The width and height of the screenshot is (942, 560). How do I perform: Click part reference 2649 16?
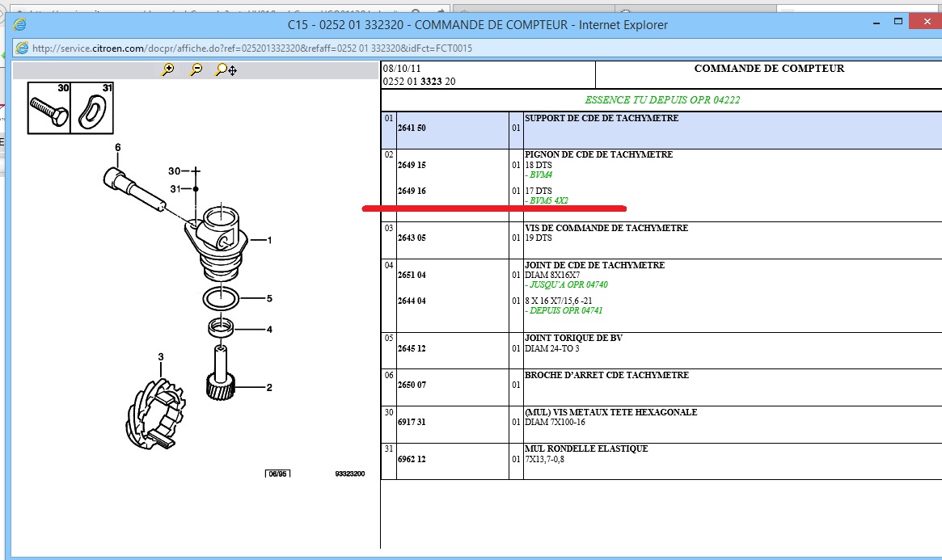pos(412,192)
